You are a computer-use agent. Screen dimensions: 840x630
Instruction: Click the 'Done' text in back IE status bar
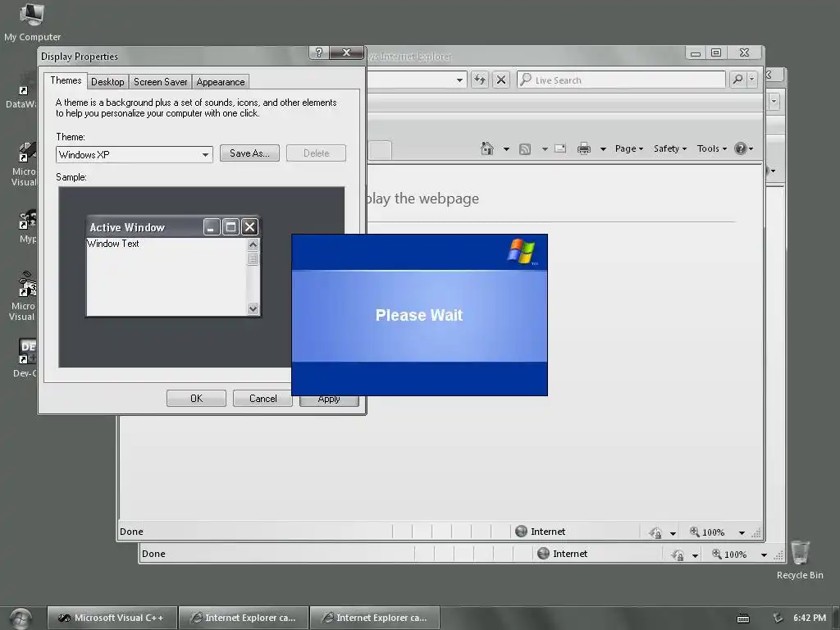click(x=153, y=554)
